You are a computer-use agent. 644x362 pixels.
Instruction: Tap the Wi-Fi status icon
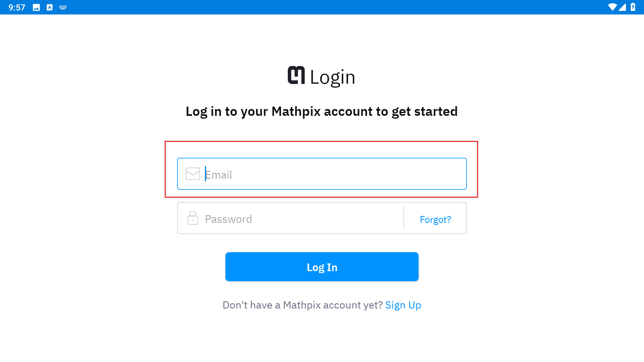[612, 7]
